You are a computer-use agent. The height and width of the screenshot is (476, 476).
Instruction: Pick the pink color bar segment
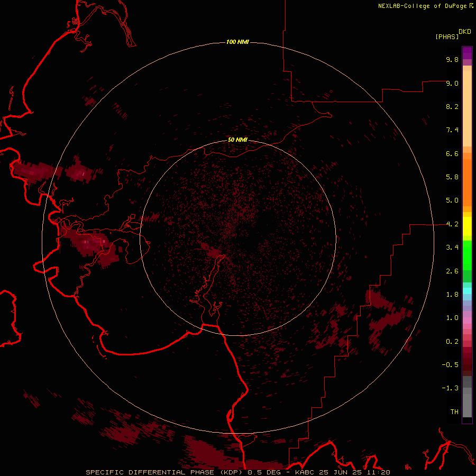[x=467, y=321]
